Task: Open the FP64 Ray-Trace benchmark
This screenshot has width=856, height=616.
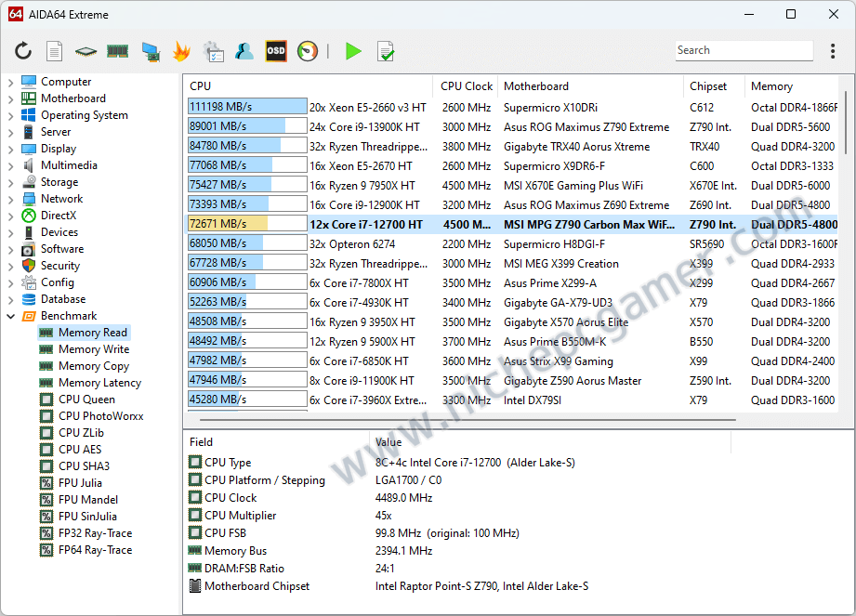Action: pos(95,550)
